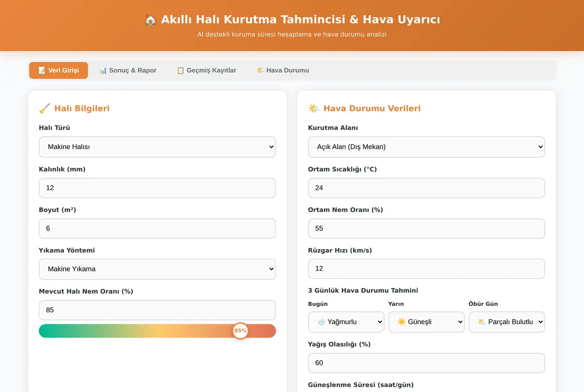This screenshot has width=584, height=392.
Task: Expand the Öbür Gün forecast dropdown
Action: [x=507, y=322]
